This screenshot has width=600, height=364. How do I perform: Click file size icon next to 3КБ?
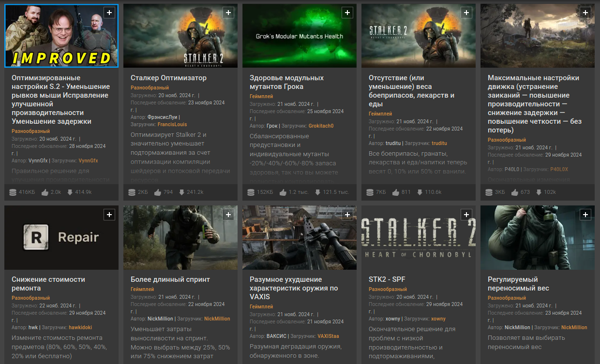[x=489, y=192]
